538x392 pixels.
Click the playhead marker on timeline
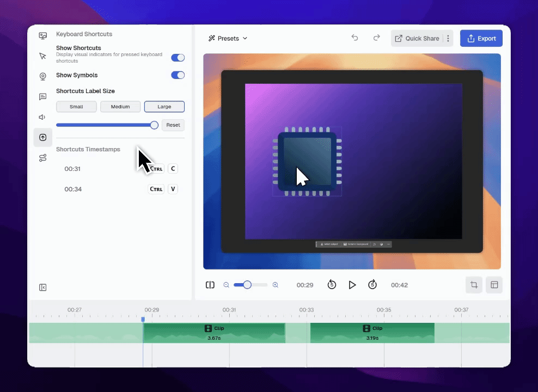143,319
